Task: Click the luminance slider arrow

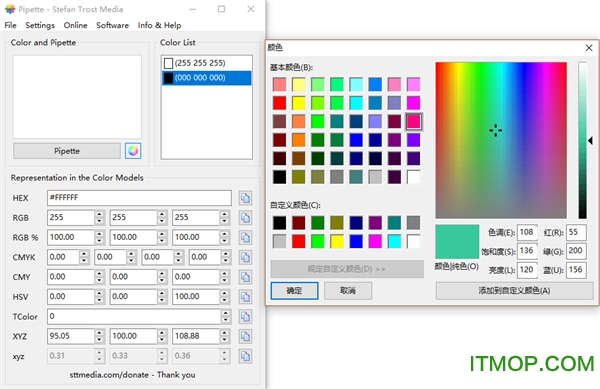Action: click(x=590, y=140)
